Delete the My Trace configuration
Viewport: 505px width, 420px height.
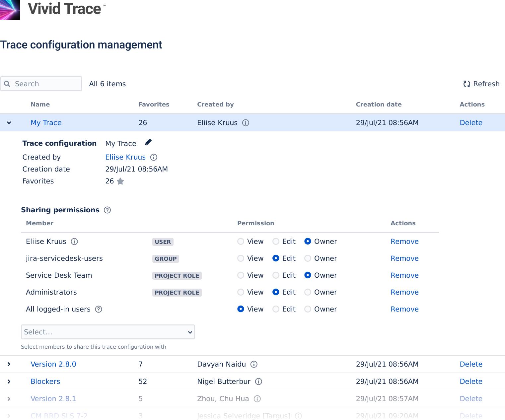pos(471,123)
